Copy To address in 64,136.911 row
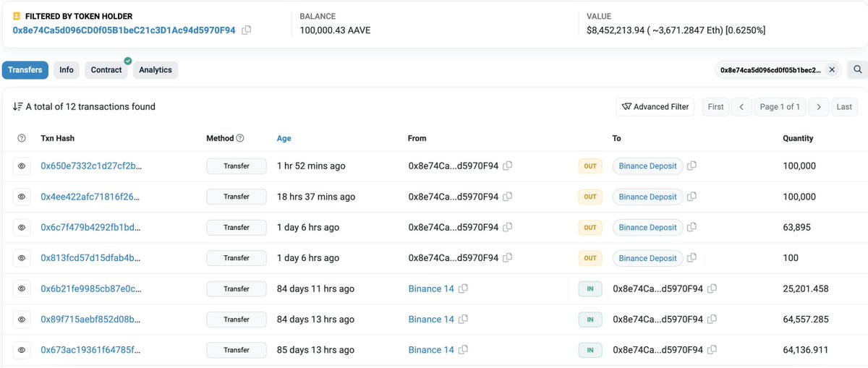This screenshot has height=368, width=868. tap(712, 350)
